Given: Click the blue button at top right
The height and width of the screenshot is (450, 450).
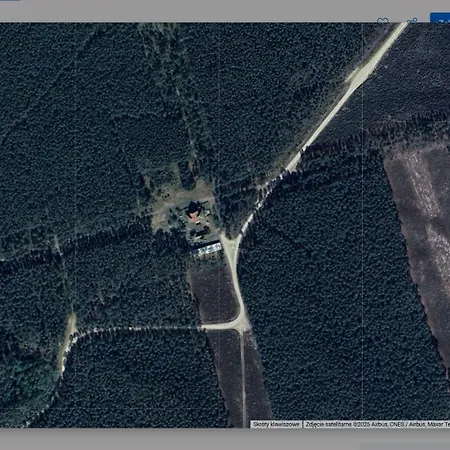Looking at the screenshot, I should coord(440,18).
